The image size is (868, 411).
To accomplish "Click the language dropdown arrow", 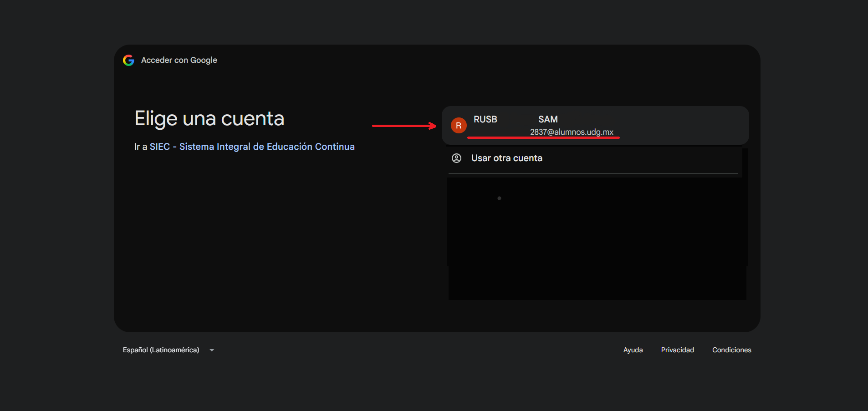I will (212, 350).
